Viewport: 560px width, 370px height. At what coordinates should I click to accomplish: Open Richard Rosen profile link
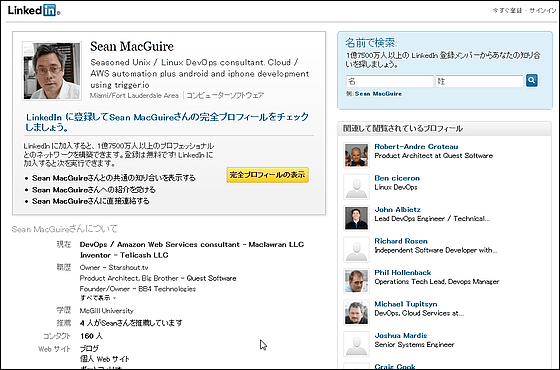point(401,241)
